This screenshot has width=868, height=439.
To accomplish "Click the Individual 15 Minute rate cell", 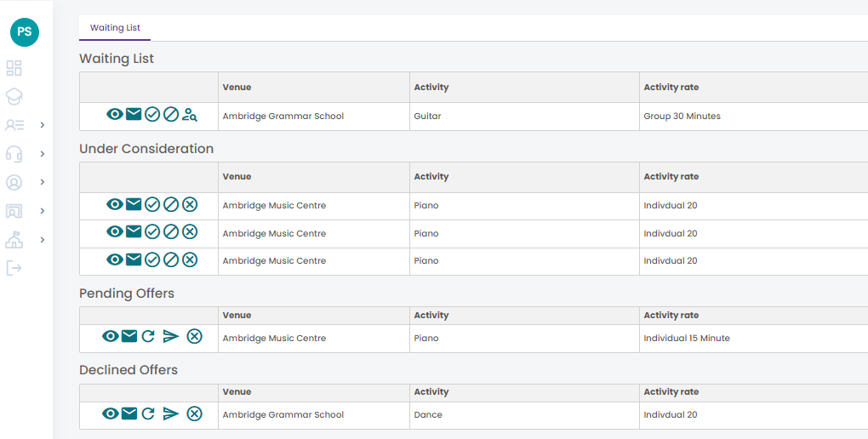I will 753,339.
